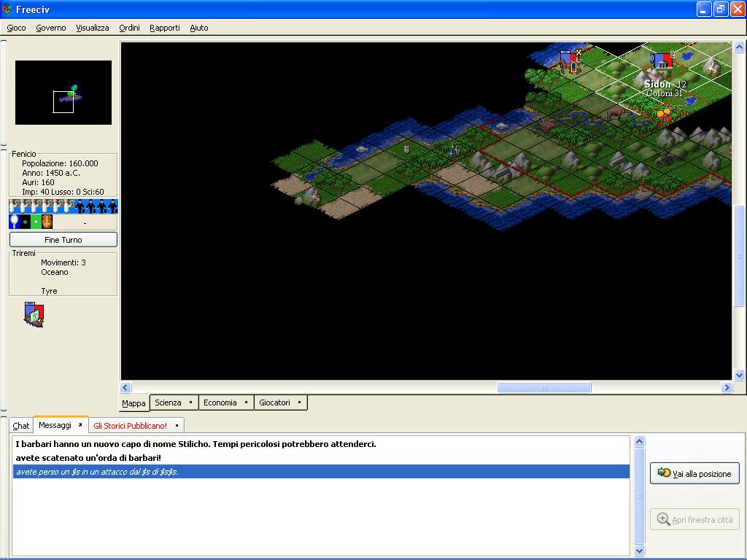The image size is (747, 560).
Task: Switch to the Giocatori tab
Action: pyautogui.click(x=274, y=402)
